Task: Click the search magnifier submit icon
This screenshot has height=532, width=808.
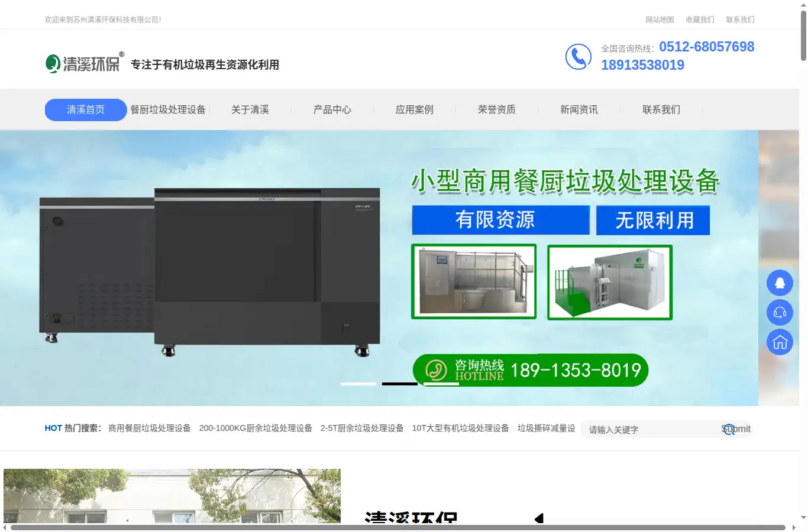Action: pyautogui.click(x=729, y=430)
